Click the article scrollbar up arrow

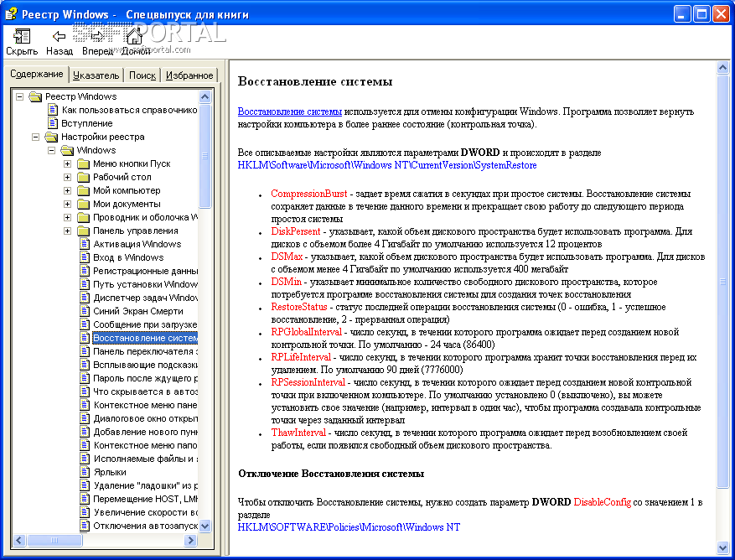coord(722,68)
